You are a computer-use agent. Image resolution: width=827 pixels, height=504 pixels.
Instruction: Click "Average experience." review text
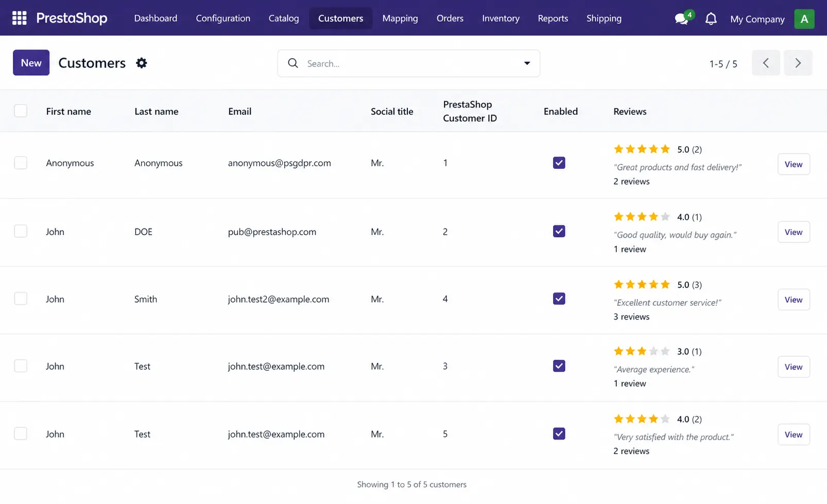pos(654,370)
